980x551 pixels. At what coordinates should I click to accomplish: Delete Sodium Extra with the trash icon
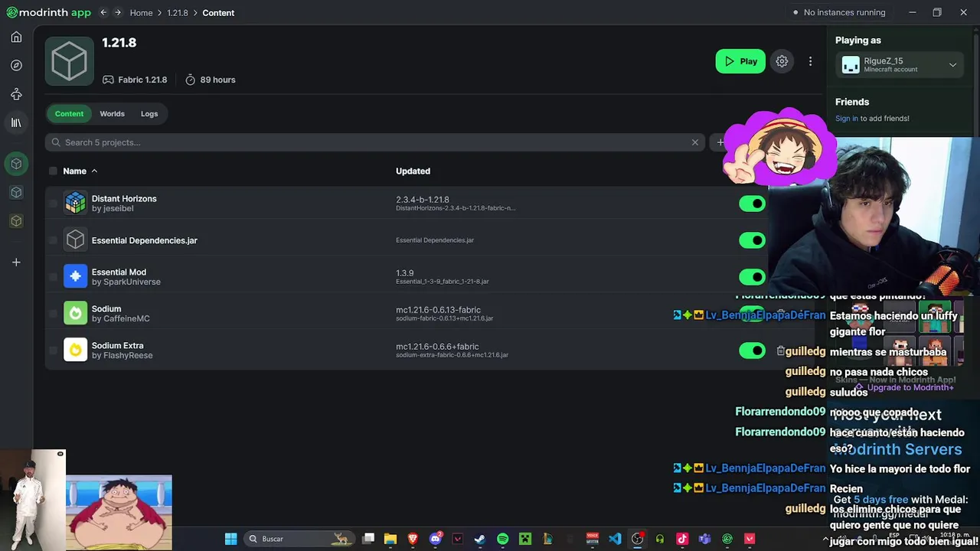780,350
